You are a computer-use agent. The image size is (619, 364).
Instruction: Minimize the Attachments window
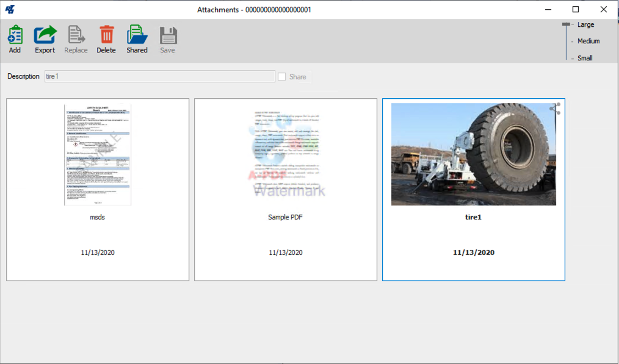[547, 9]
